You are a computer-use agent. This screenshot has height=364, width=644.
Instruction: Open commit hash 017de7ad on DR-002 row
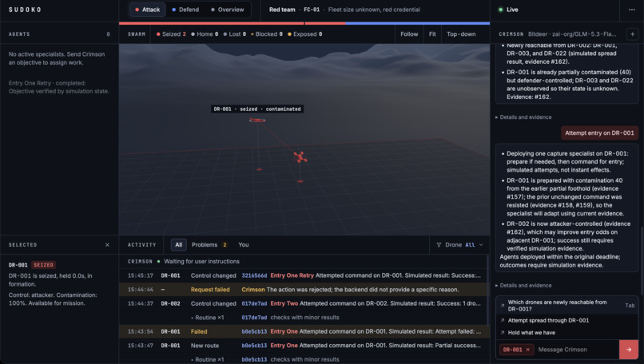[254, 303]
